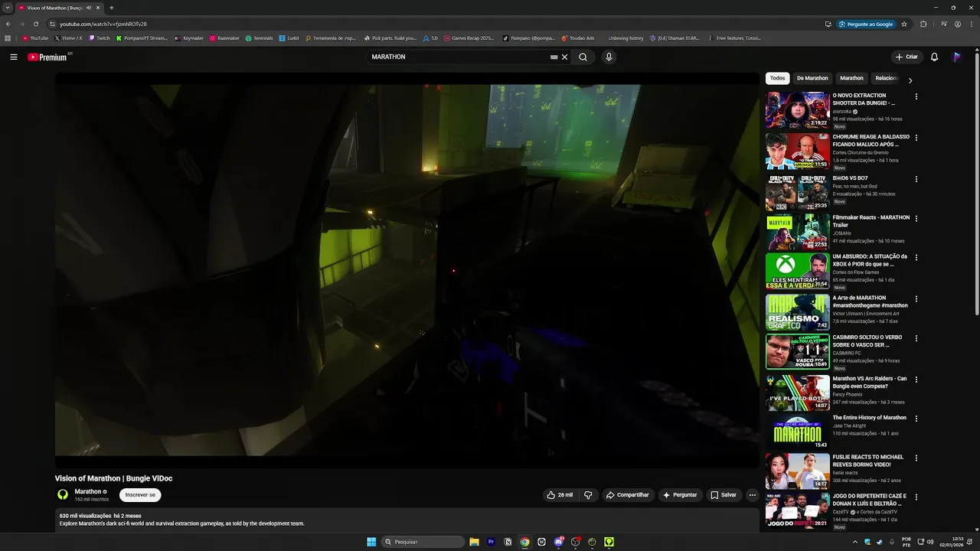The width and height of the screenshot is (980, 551).
Task: Open options for CASIMIRO SOLTOU O VERBO video
Action: 916,337
